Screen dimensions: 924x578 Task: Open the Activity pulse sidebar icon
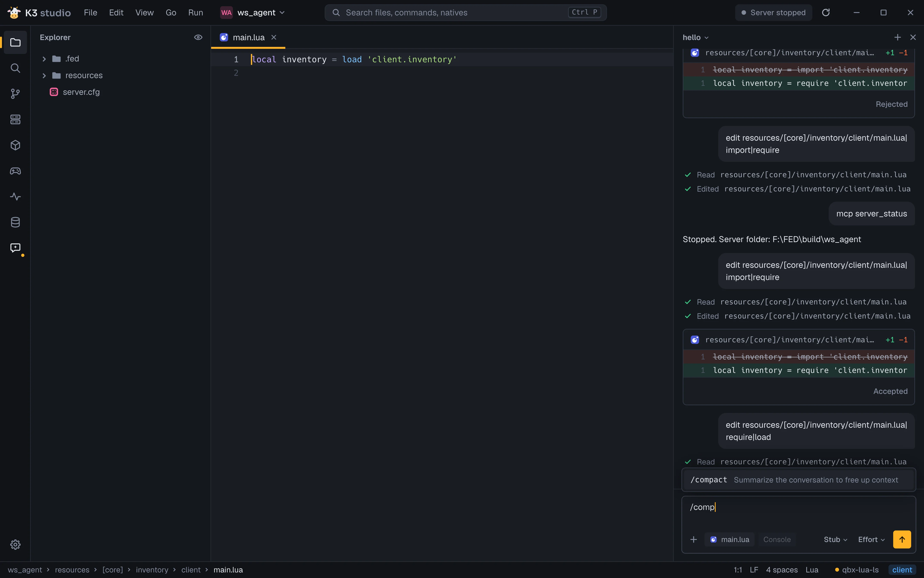tap(15, 197)
